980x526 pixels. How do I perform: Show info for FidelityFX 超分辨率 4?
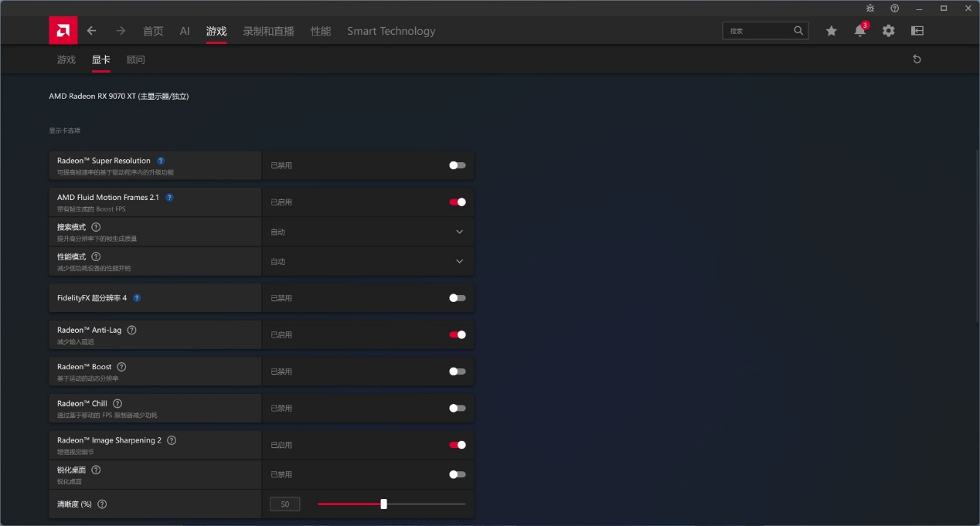coord(137,298)
